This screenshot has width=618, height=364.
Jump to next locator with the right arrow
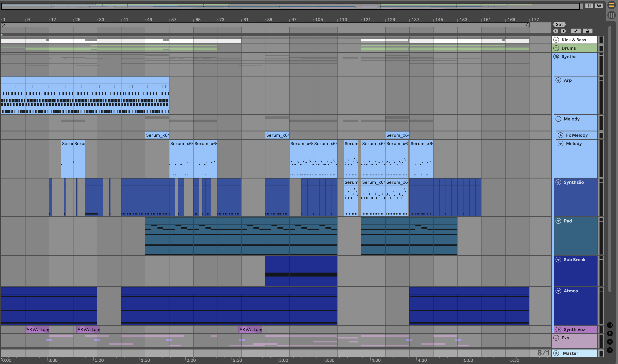pos(563,31)
